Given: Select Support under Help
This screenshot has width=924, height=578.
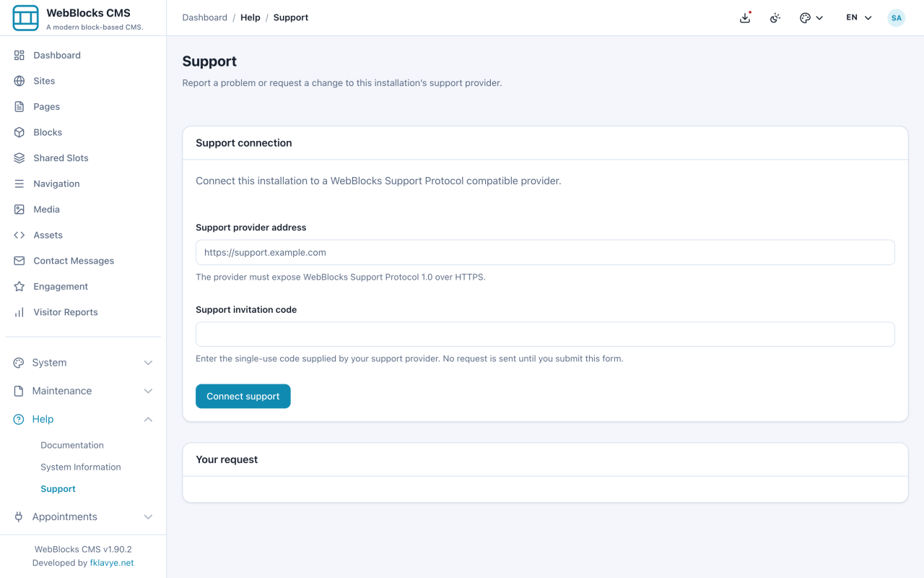Looking at the screenshot, I should click(58, 489).
